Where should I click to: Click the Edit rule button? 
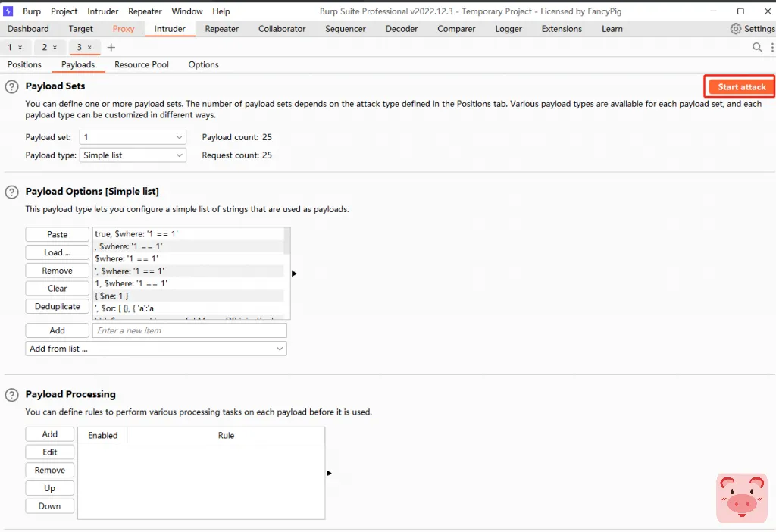(50, 452)
